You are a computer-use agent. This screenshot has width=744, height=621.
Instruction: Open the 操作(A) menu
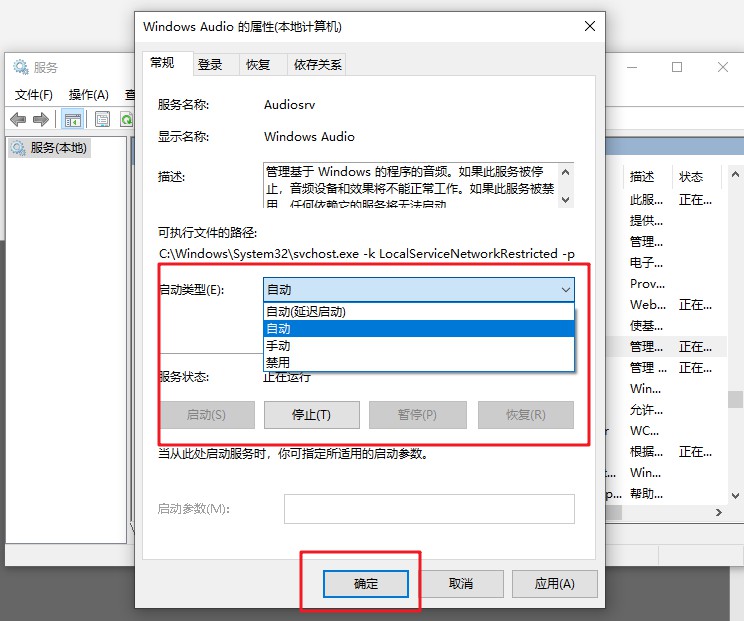[x=88, y=95]
